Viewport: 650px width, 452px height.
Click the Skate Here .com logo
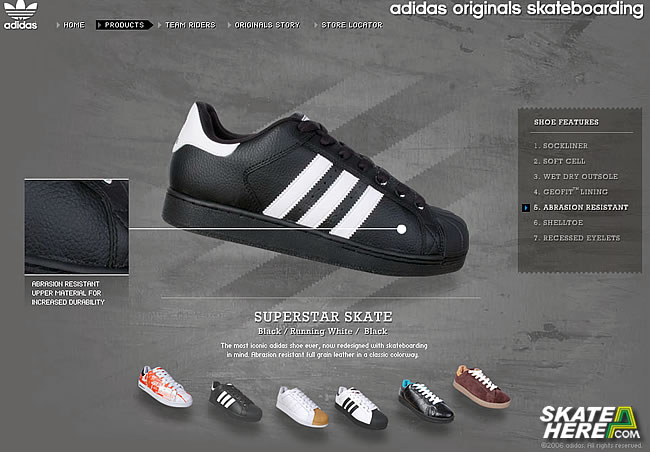pos(590,422)
